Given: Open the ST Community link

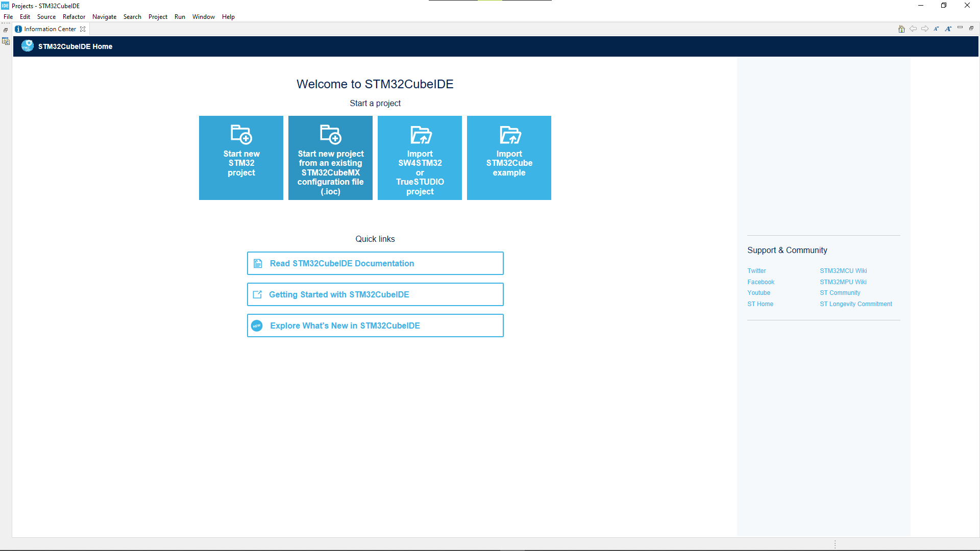Looking at the screenshot, I should (840, 293).
